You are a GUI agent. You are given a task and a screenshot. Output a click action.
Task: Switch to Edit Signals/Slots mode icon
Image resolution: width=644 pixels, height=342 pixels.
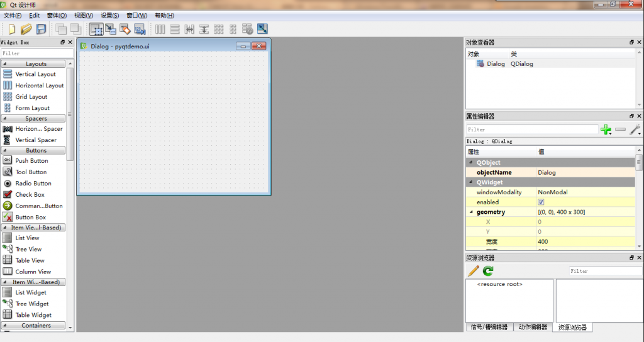[x=111, y=29]
